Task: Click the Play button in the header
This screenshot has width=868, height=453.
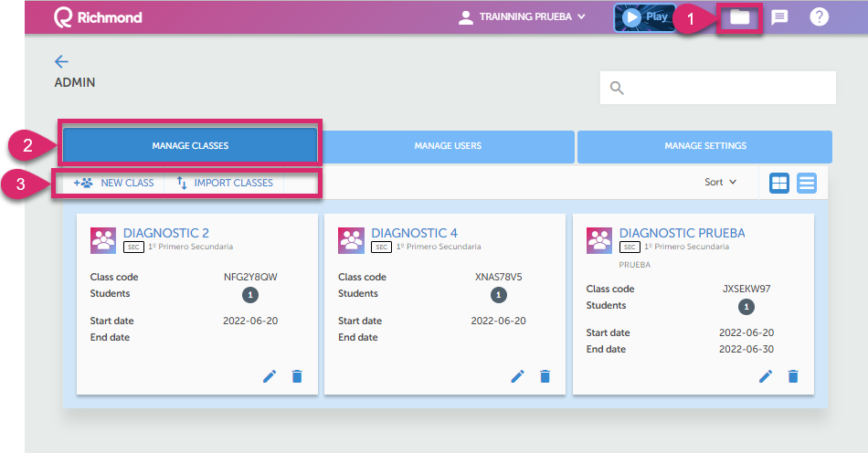Action: (644, 17)
